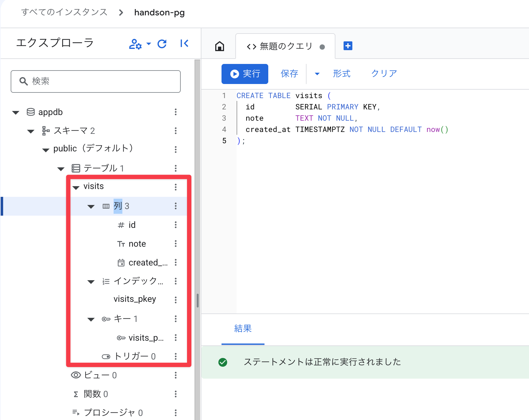This screenshot has width=529, height=420.
Task: Collapse the インデックス node
Action: [x=91, y=282]
